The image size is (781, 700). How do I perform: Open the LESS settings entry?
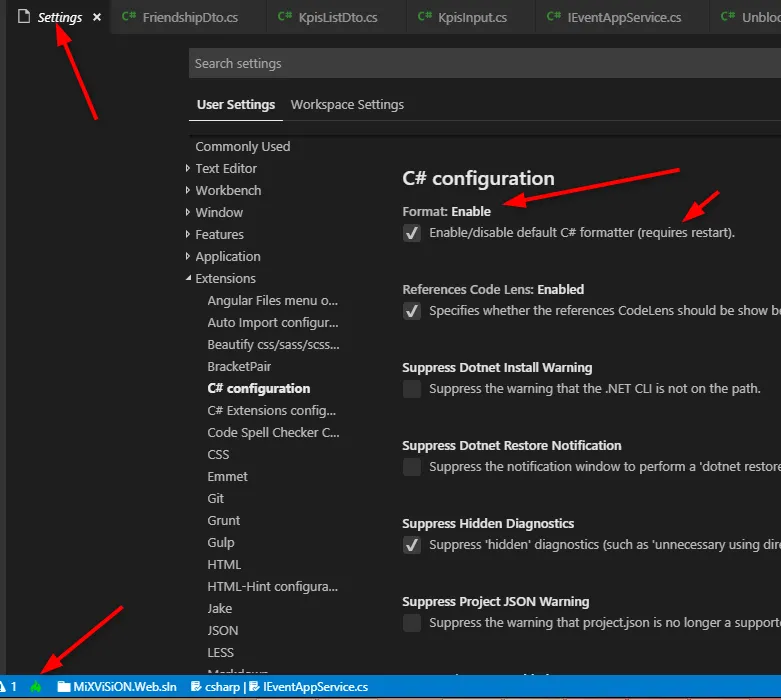220,652
